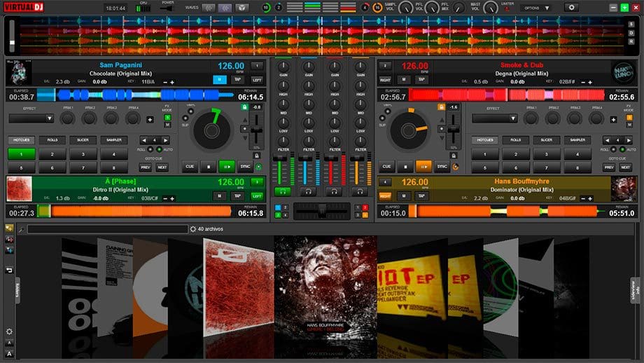Select SLICER pad tab on right deck
Image resolution: width=644 pixels, height=363 pixels.
pyautogui.click(x=546, y=140)
